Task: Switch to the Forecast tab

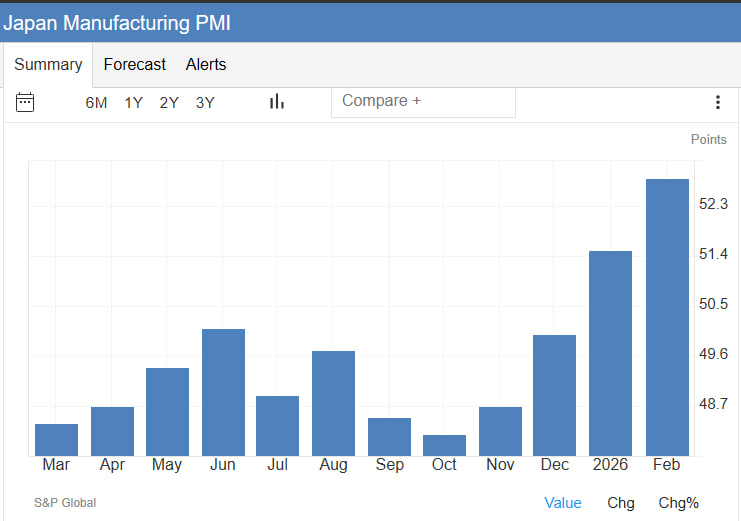Action: tap(135, 65)
